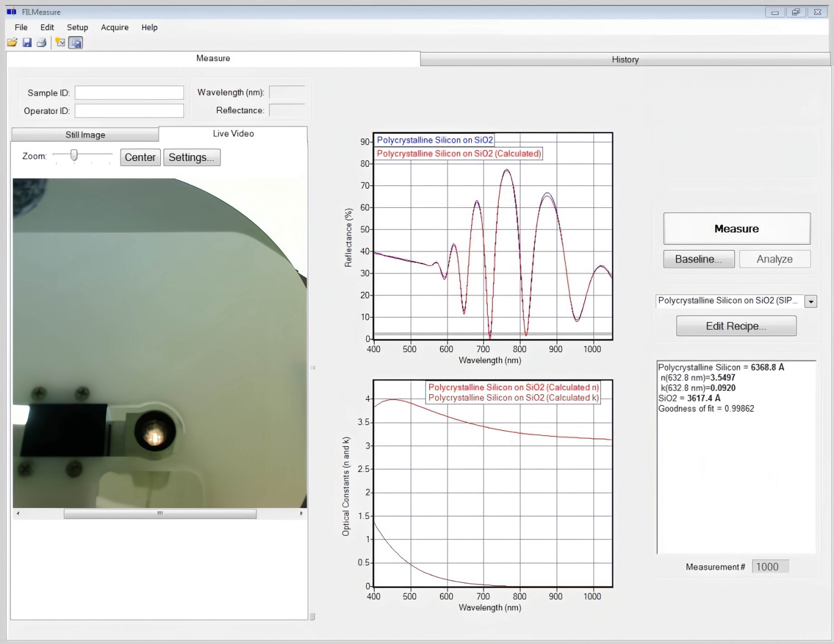834x644 pixels.
Task: Click the Calculated n legend entry
Action: [x=513, y=387]
